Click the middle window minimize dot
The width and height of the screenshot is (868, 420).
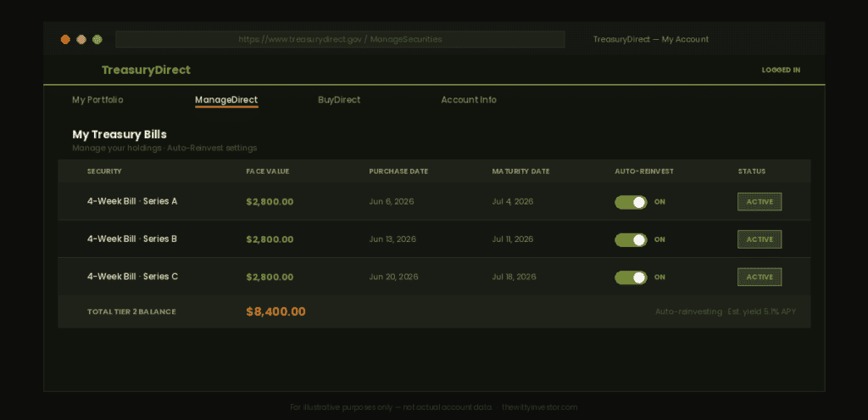click(x=81, y=39)
